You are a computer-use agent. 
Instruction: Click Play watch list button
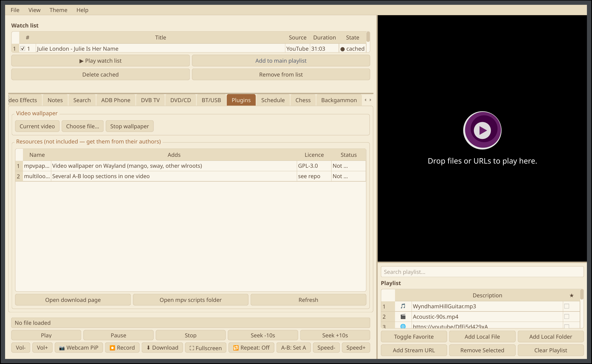click(x=100, y=61)
